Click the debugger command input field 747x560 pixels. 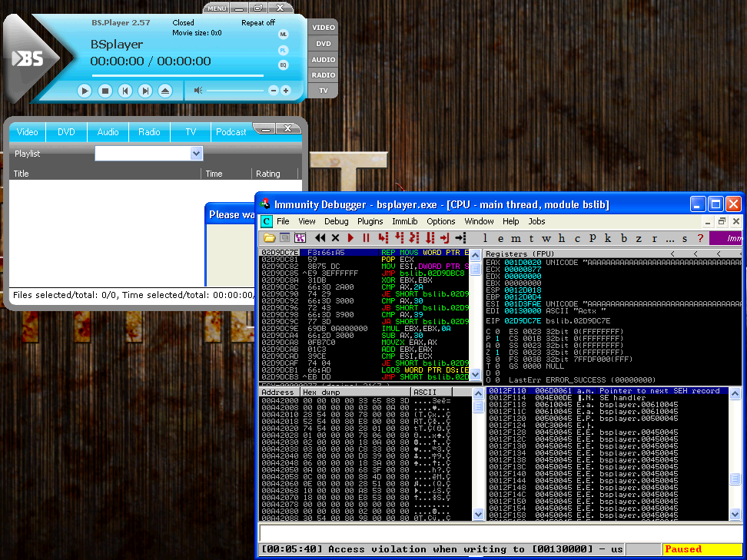tap(500, 533)
